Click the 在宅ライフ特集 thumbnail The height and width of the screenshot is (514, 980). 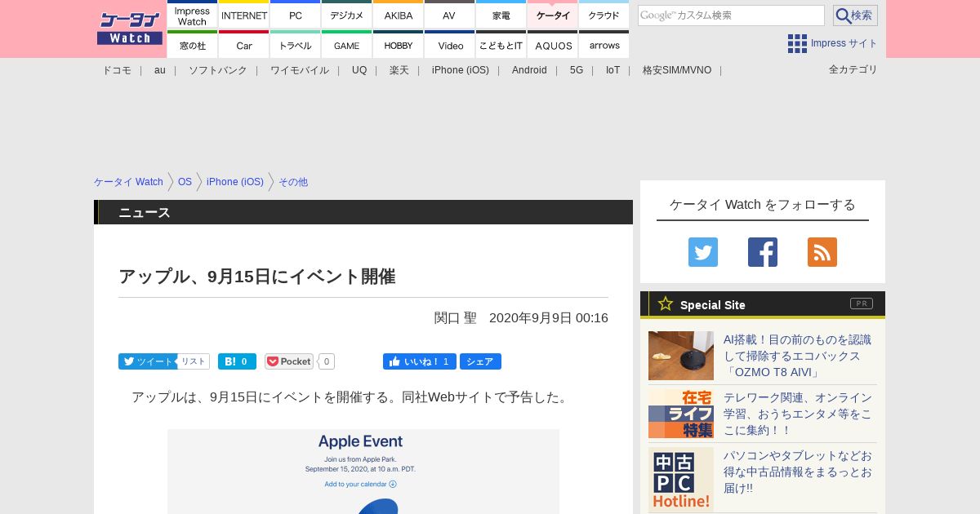coord(681,414)
